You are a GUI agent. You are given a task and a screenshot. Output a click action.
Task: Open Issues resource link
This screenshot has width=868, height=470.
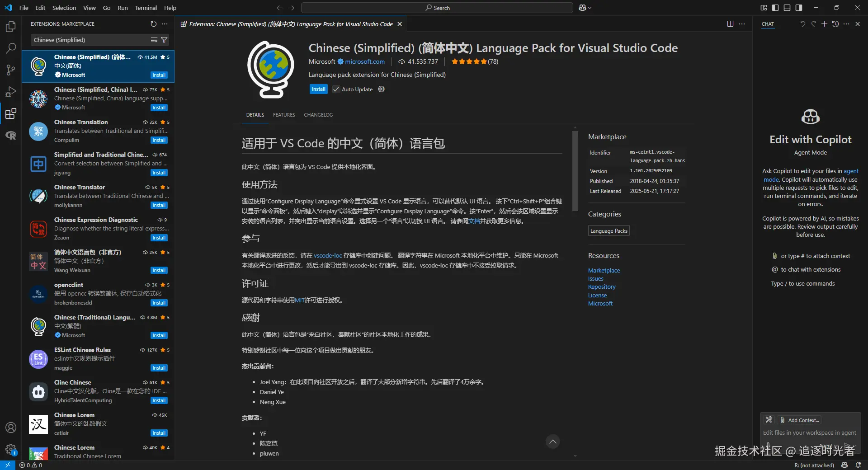595,279
